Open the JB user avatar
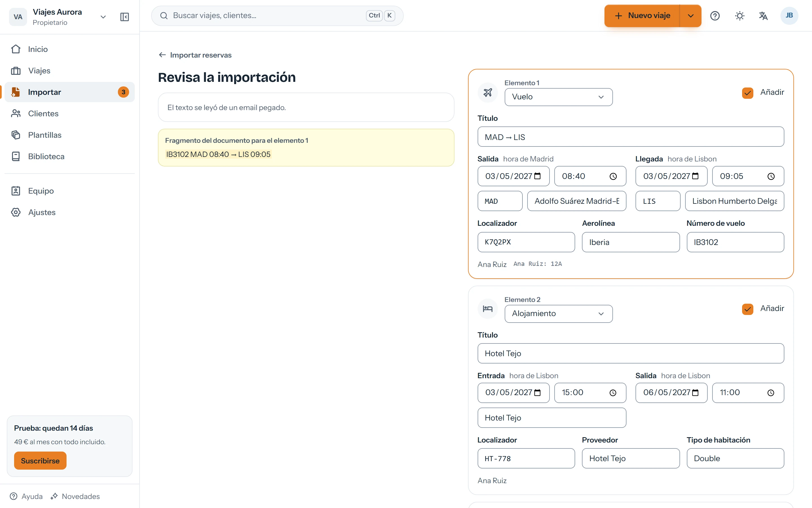 [x=789, y=16]
